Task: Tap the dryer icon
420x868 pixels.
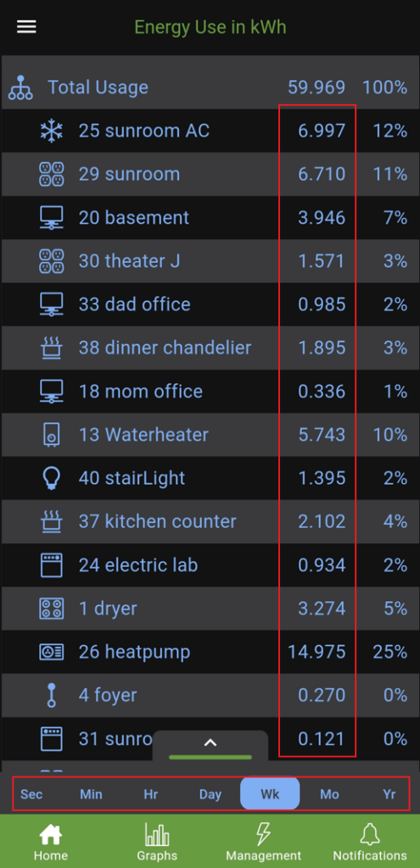Action: (x=52, y=609)
